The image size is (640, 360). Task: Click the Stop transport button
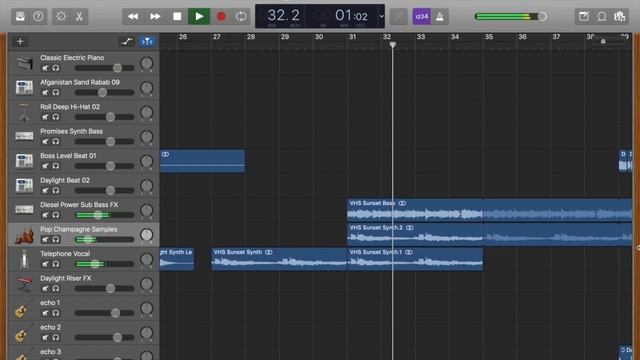pos(177,16)
